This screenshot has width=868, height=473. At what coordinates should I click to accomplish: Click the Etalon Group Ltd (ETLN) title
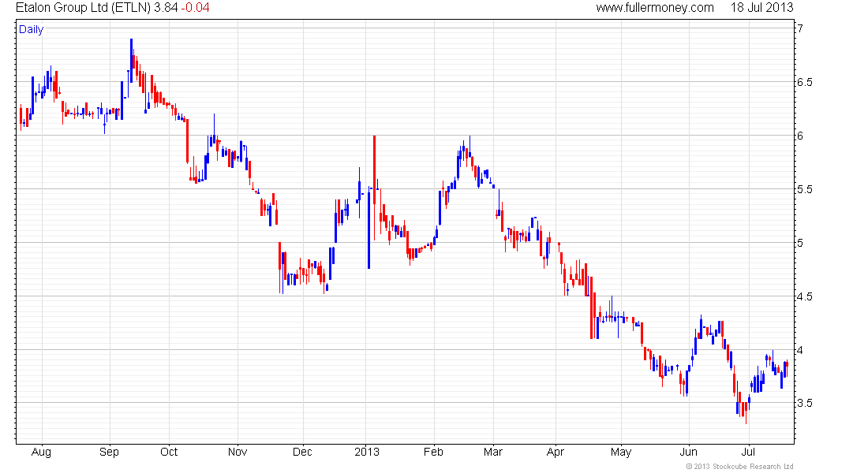83,8
